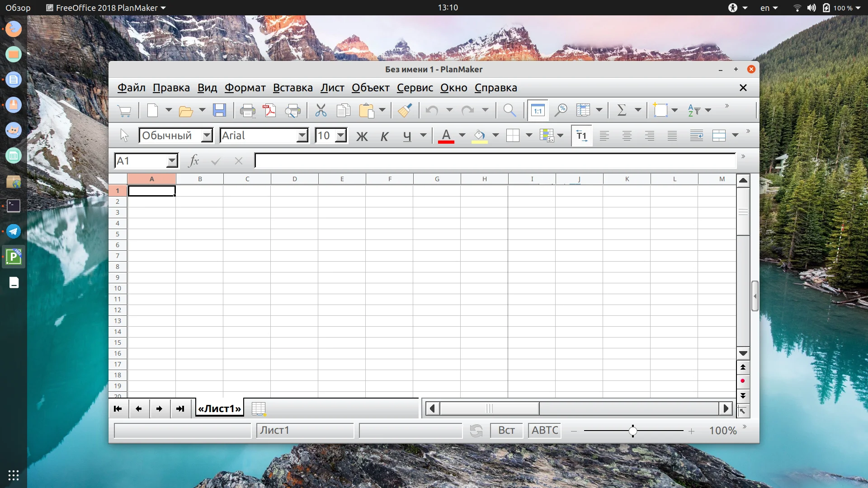Click the function fx icon
This screenshot has width=868, height=488.
pos(193,160)
